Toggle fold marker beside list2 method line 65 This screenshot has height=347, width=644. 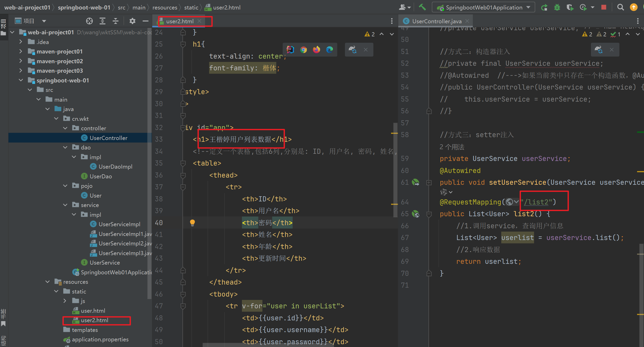click(429, 214)
